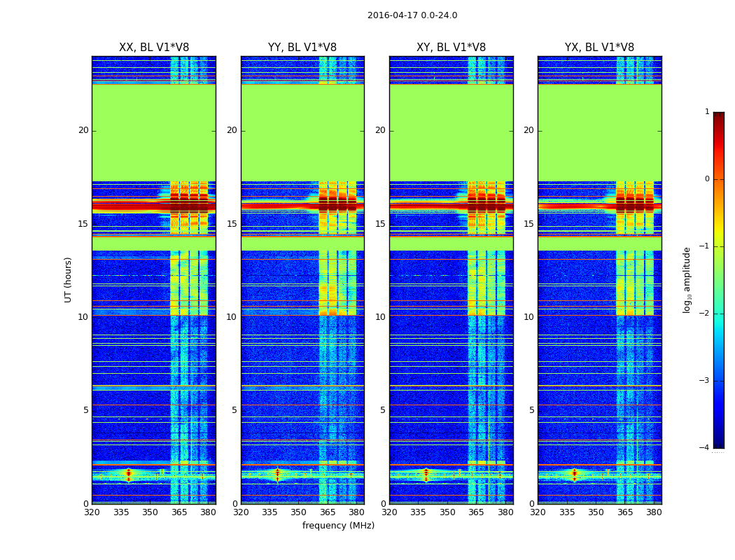Click the colorbar tick label "−2"
Image resolution: width=735 pixels, height=560 pixels.
(x=705, y=314)
